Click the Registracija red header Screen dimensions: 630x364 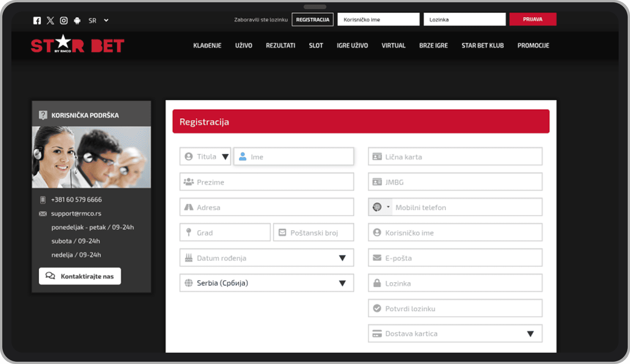coord(361,121)
